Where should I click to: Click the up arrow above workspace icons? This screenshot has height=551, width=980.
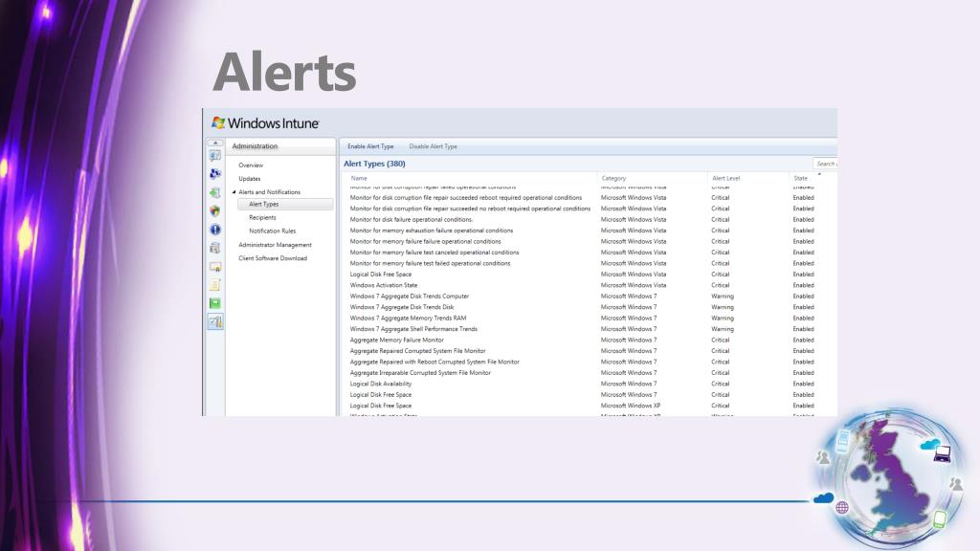click(x=215, y=143)
